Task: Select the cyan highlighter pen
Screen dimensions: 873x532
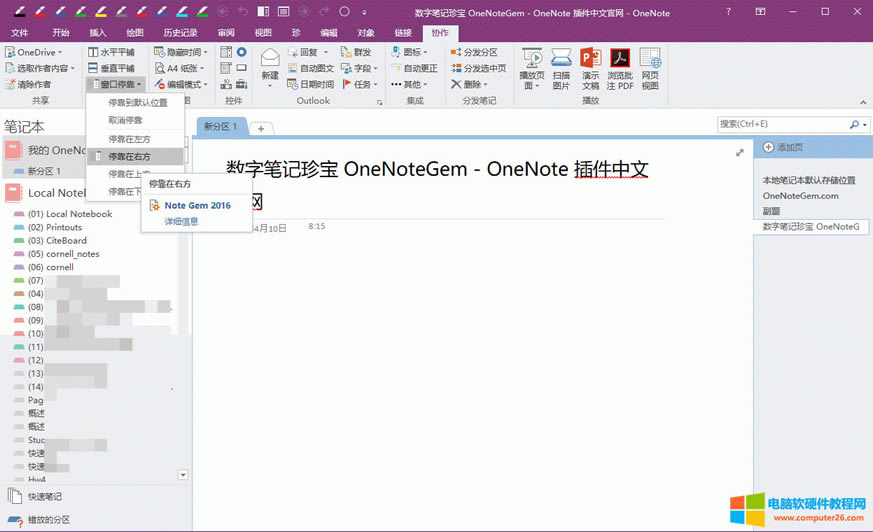Action: 182,11
